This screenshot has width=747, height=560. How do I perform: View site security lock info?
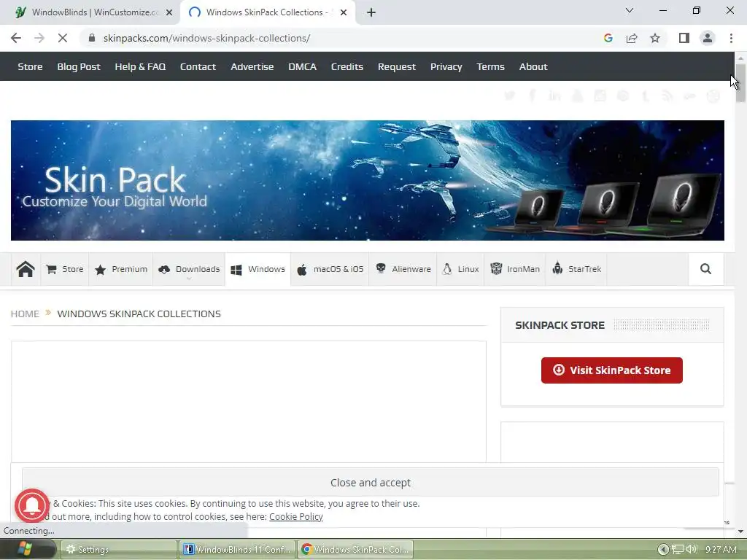coord(92,38)
